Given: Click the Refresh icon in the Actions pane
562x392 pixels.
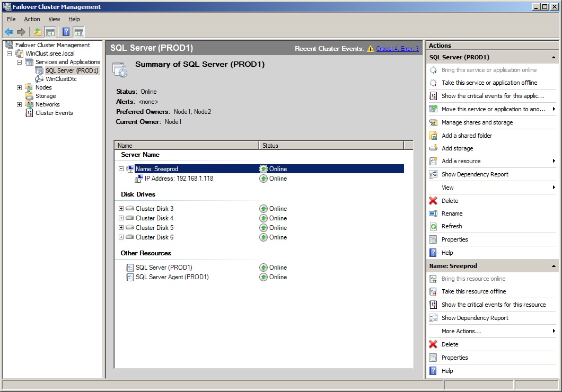Looking at the screenshot, I should (433, 226).
